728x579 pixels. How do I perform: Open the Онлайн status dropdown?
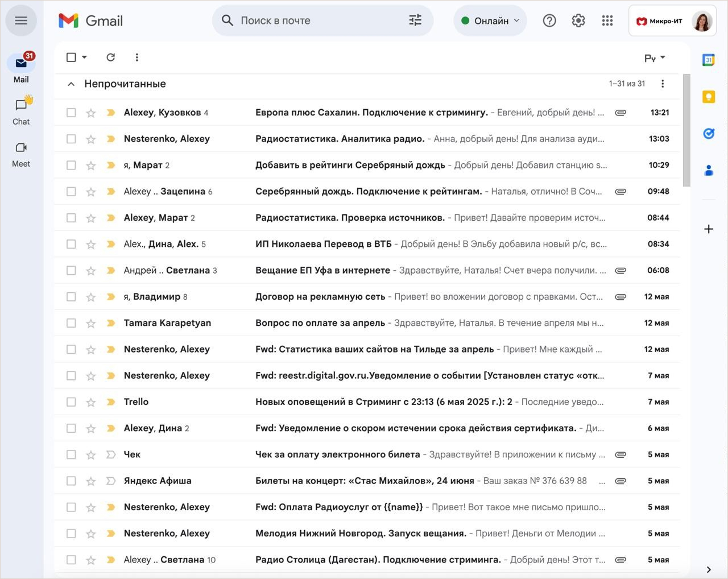click(490, 21)
